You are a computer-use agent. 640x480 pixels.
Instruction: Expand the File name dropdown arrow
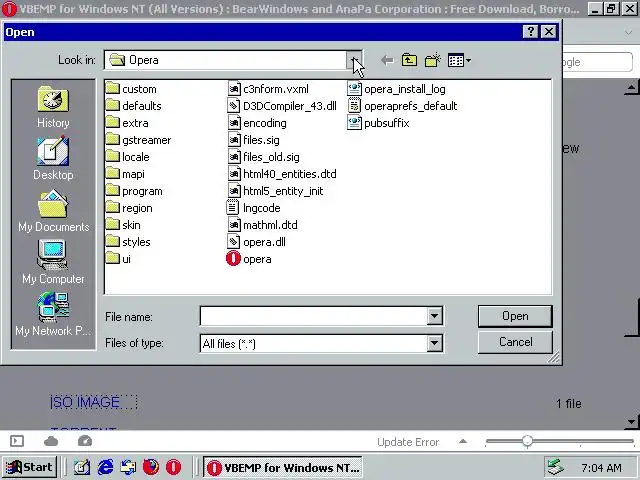[435, 316]
